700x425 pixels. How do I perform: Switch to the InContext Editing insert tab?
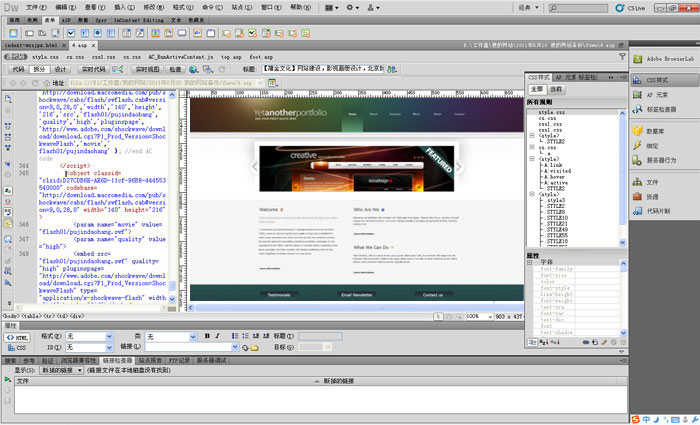[138, 20]
